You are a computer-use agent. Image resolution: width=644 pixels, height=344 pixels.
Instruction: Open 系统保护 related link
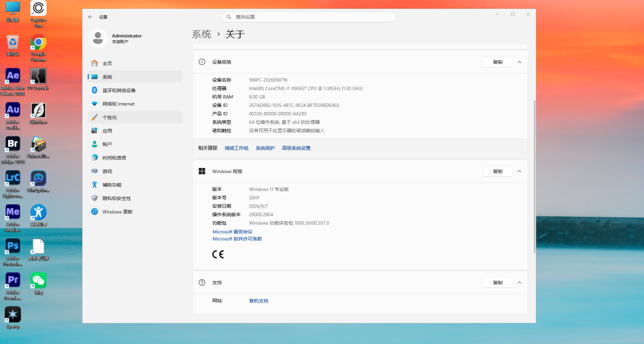point(265,148)
